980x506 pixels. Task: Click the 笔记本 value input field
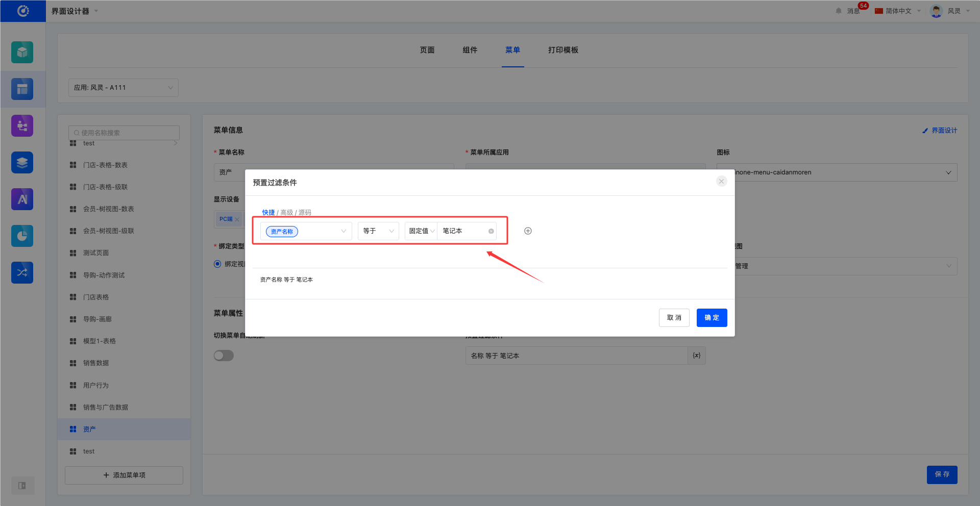462,231
